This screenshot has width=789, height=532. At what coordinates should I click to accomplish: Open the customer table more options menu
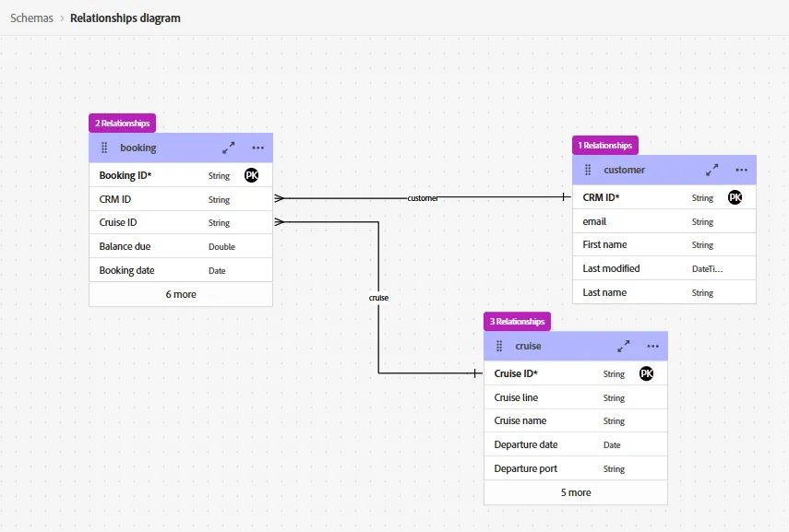[x=741, y=170]
